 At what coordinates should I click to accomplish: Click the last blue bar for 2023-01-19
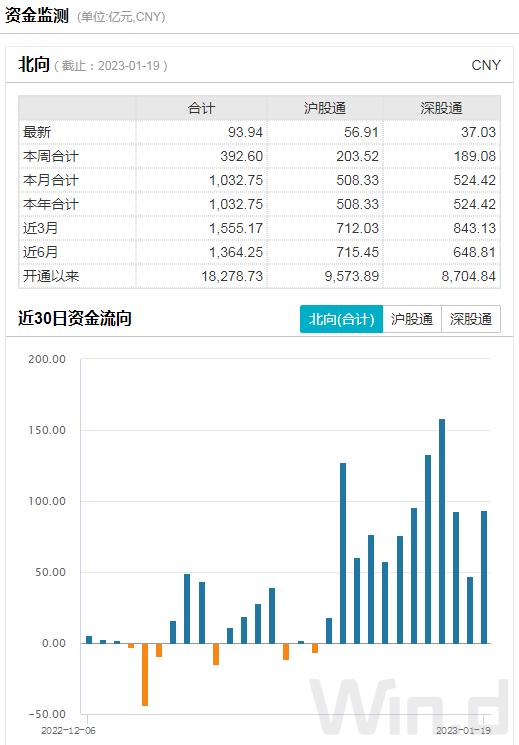(484, 577)
